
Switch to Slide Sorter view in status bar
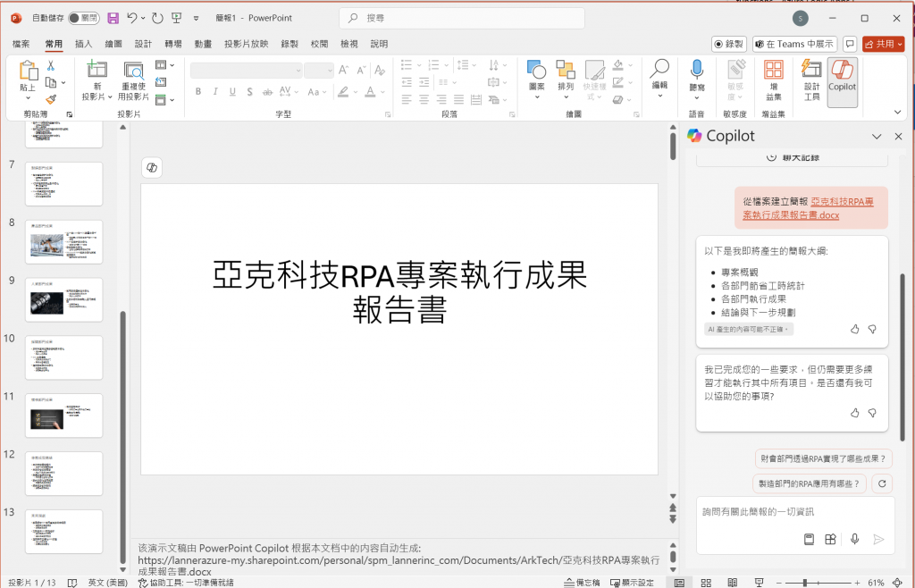(706, 583)
